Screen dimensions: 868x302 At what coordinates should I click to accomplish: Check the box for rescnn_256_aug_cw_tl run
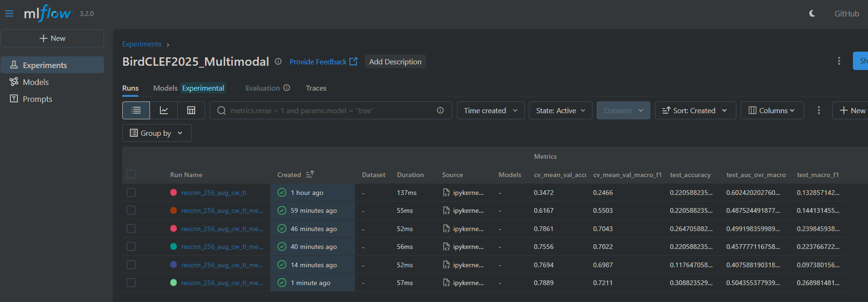[131, 193]
